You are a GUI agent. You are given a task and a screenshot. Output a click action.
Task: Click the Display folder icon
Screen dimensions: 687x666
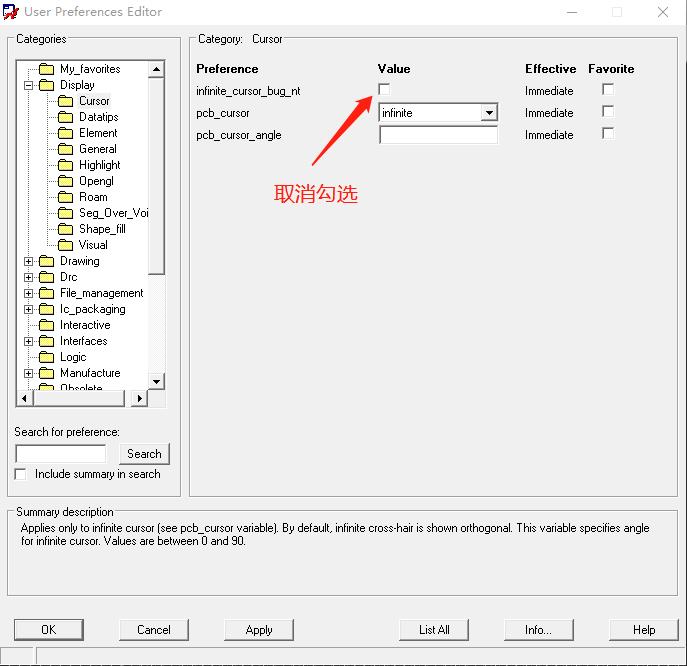[x=46, y=85]
